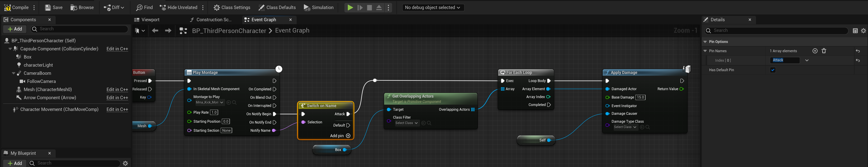The image size is (868, 167).
Task: Click the green Play button
Action: click(x=350, y=7)
